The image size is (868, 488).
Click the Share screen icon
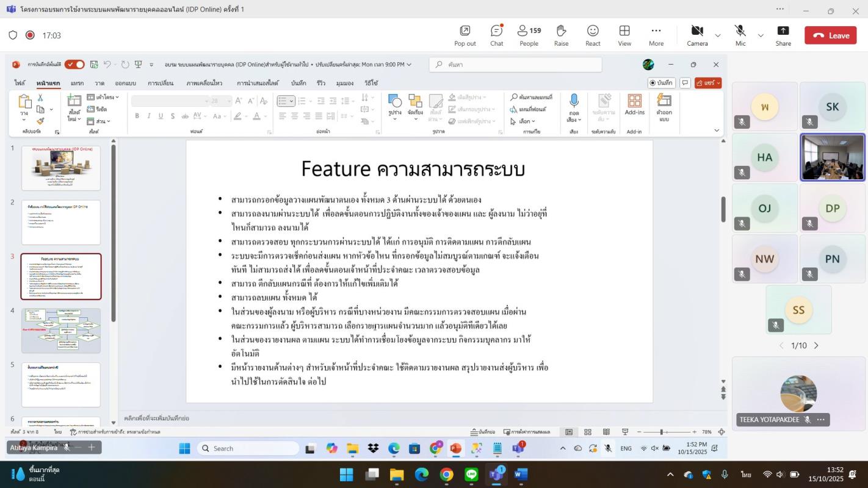point(783,35)
